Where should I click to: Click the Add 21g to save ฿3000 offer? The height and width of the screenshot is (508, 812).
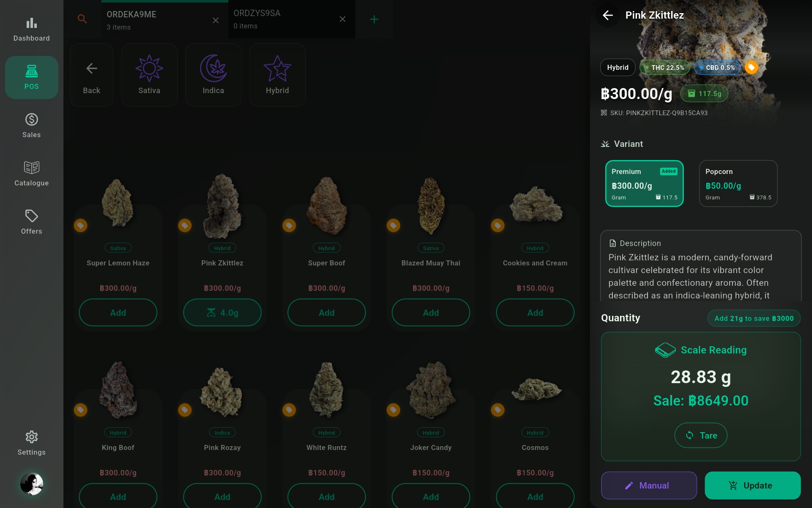[754, 318]
